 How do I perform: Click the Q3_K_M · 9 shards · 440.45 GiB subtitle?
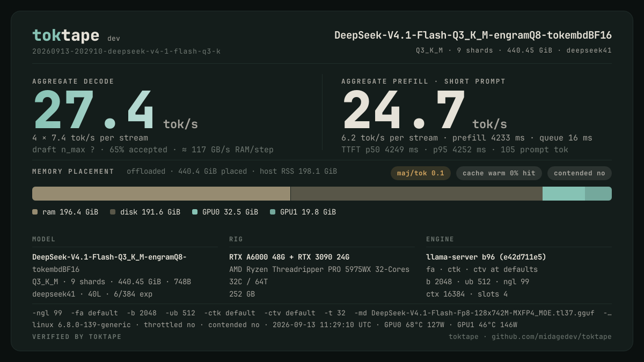[x=514, y=50]
